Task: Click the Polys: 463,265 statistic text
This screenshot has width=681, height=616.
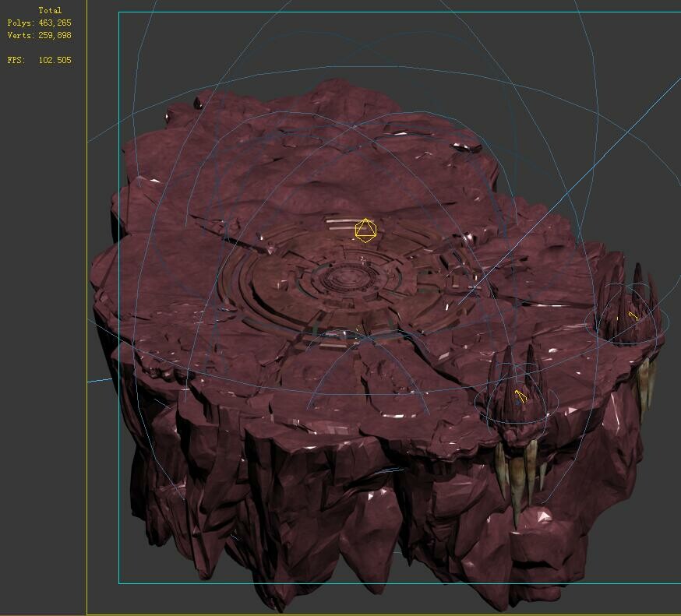Action: pos(39,23)
